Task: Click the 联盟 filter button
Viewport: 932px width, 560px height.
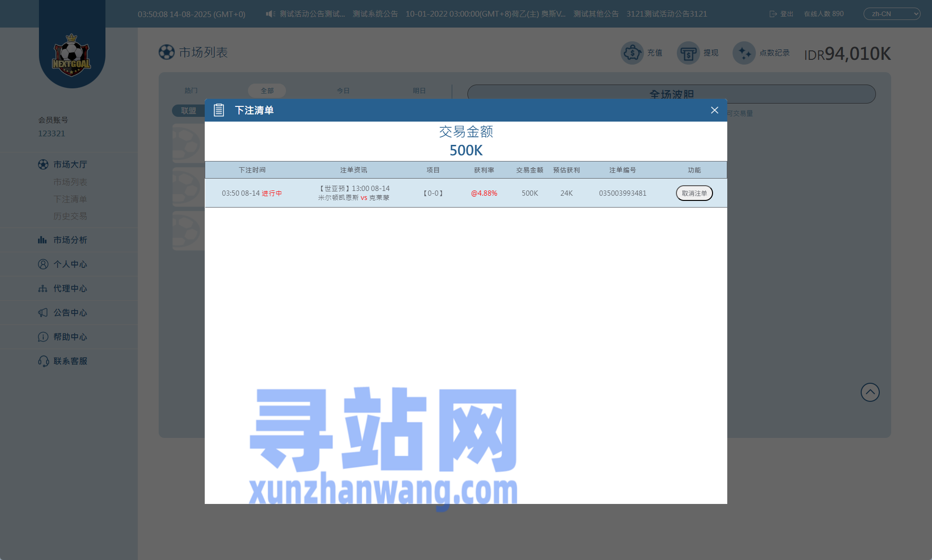Action: click(x=189, y=111)
